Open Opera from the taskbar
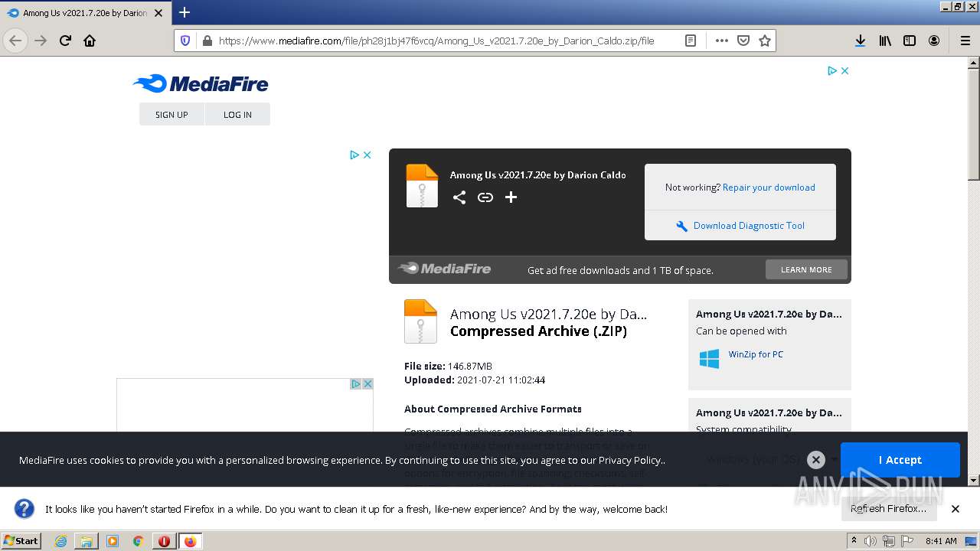The height and width of the screenshot is (551, 980). click(x=164, y=541)
